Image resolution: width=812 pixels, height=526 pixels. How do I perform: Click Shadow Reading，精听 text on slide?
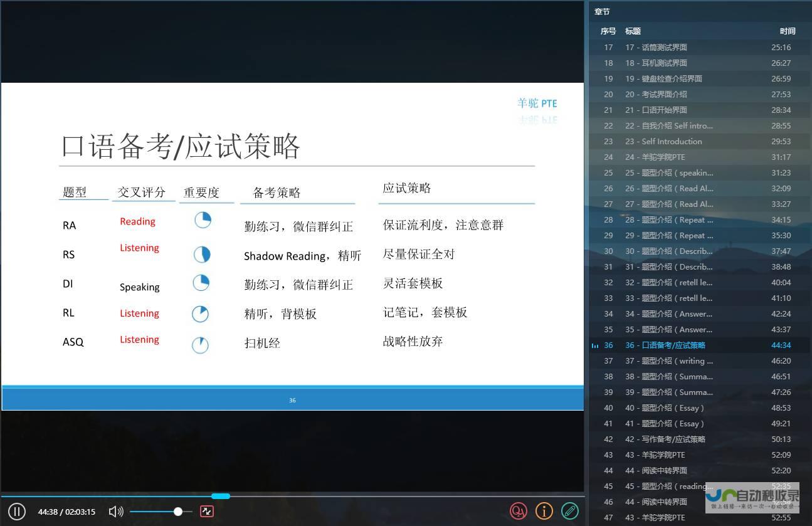pyautogui.click(x=303, y=256)
